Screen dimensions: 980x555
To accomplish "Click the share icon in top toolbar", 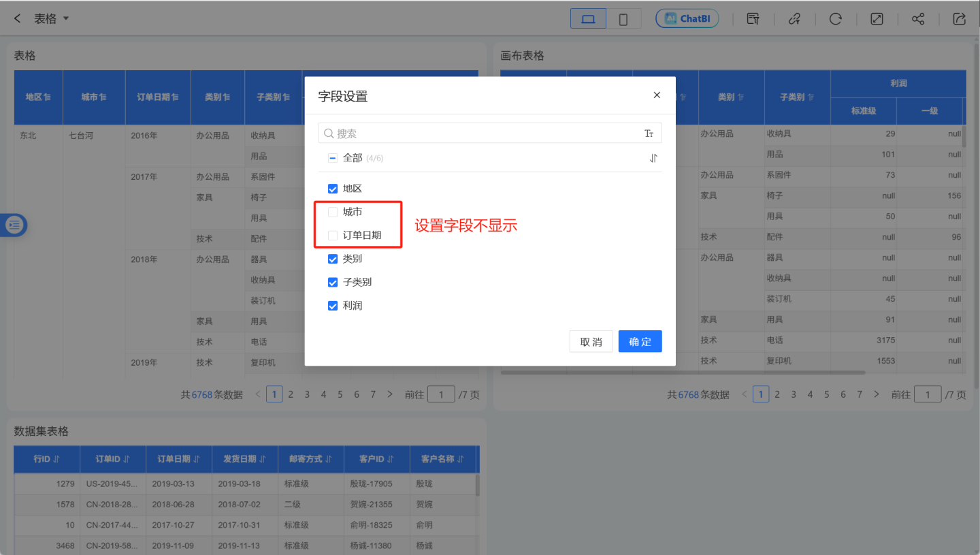I will (x=918, y=19).
